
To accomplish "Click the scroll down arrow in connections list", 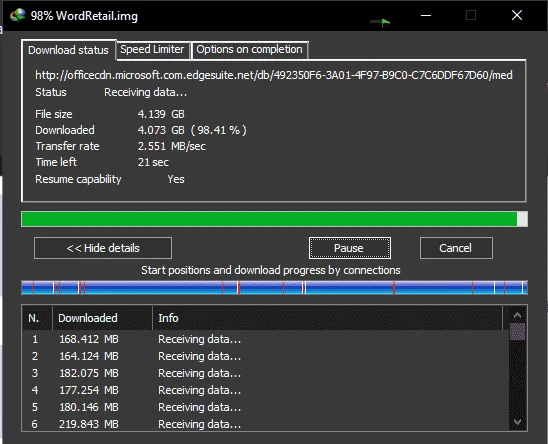I will (x=518, y=422).
